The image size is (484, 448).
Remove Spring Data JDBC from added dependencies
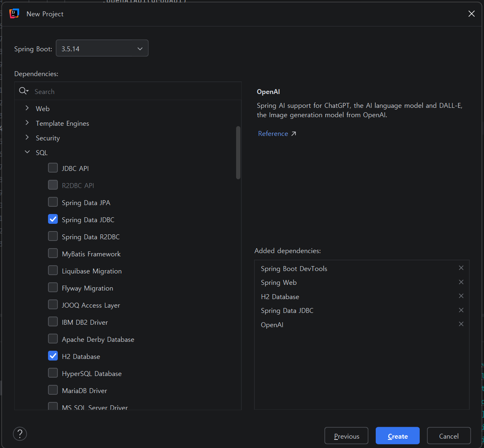coord(461,310)
